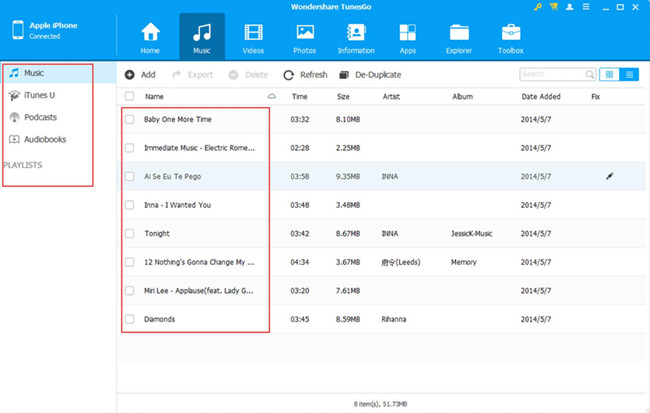Screen dimensions: 650x413
Task: Check the Baby One More Time checkbox
Action: click(129, 119)
